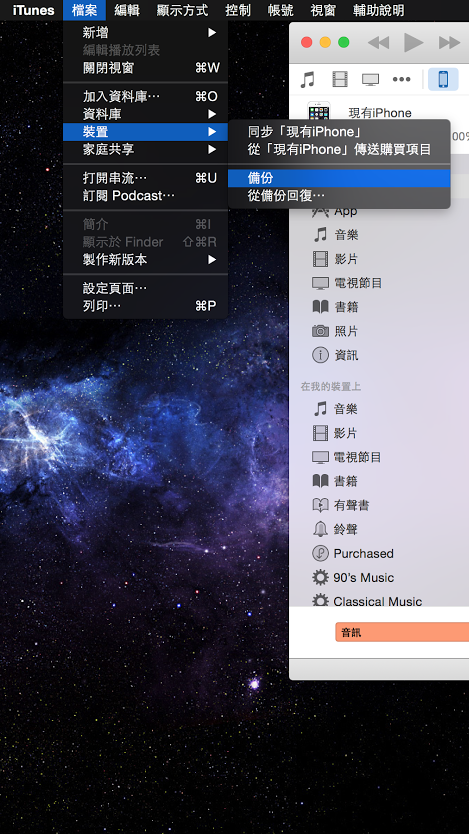This screenshot has width=469, height=834.
Task: Expand the 新增 submenu arrow
Action: pos(212,33)
